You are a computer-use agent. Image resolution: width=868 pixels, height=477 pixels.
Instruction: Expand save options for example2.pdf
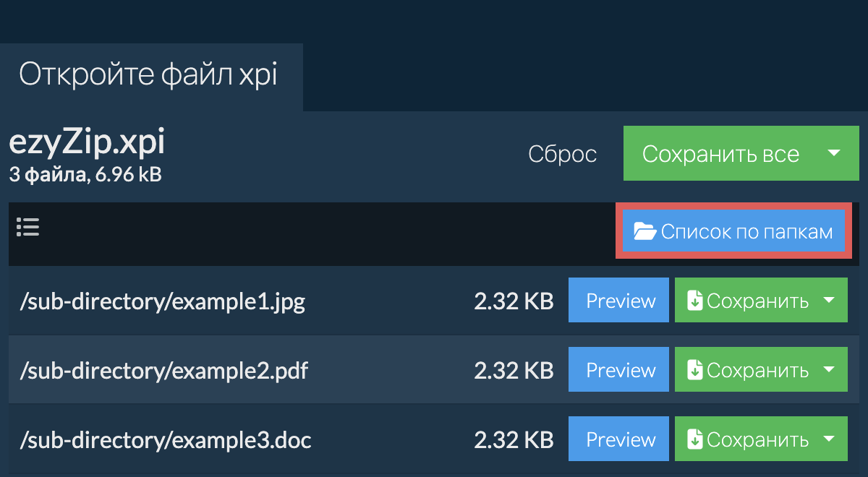point(829,371)
